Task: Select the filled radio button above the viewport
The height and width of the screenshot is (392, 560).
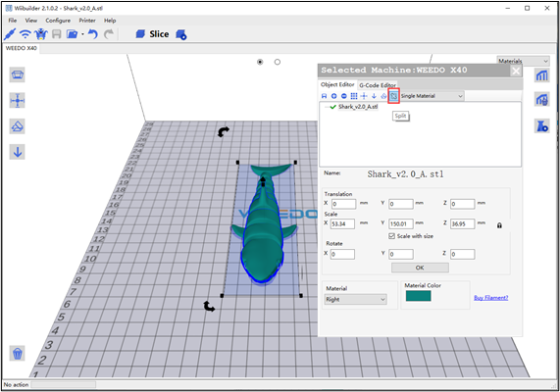Action: point(260,62)
